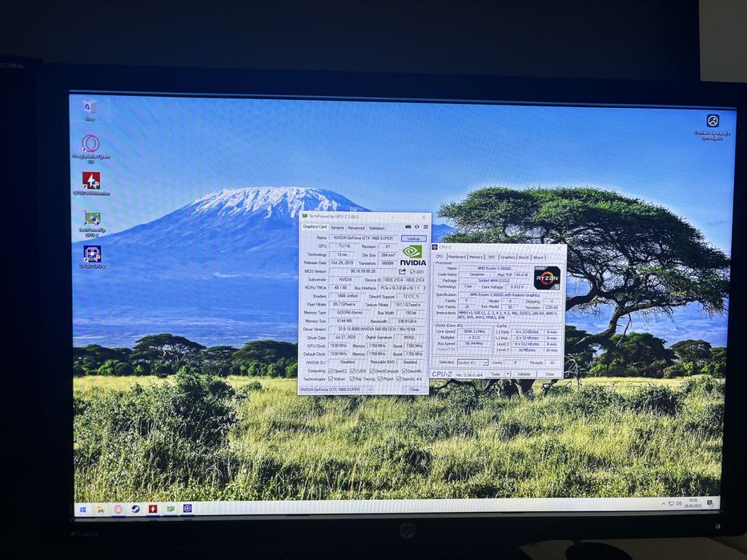The height and width of the screenshot is (560, 747).
Task: Open the CPU-Z Tools dropdown arrow
Action: (x=508, y=374)
